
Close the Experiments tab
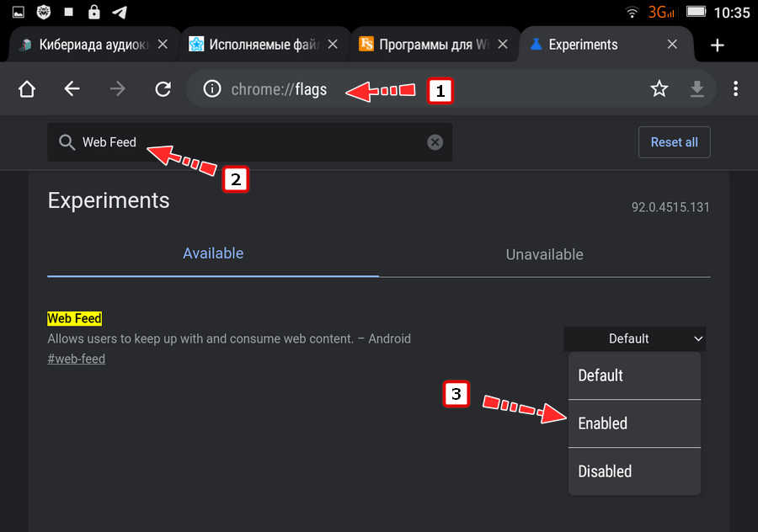(672, 45)
